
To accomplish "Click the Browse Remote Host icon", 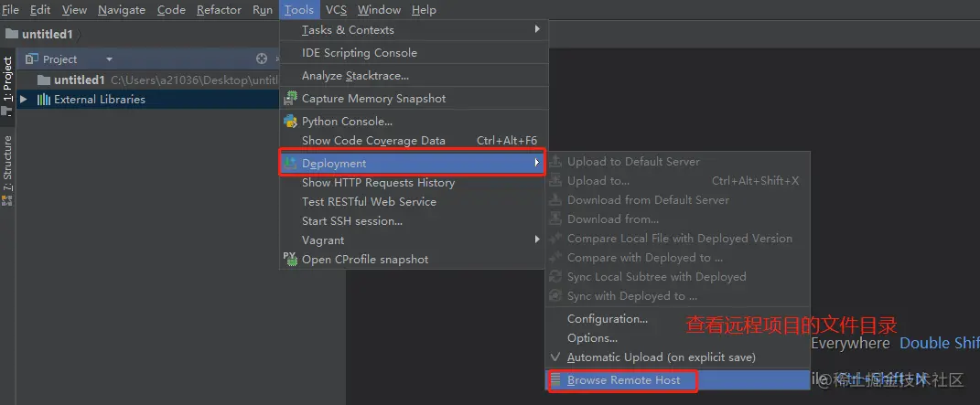I will [x=555, y=380].
